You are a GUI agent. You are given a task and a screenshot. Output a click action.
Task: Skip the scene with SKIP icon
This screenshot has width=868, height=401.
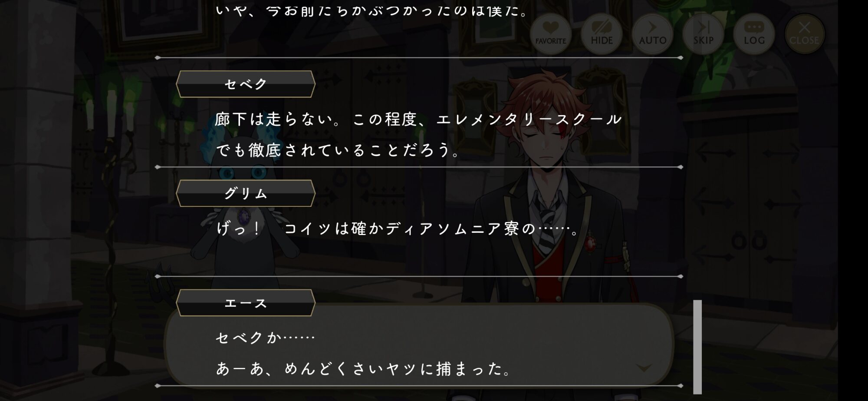coord(703,34)
